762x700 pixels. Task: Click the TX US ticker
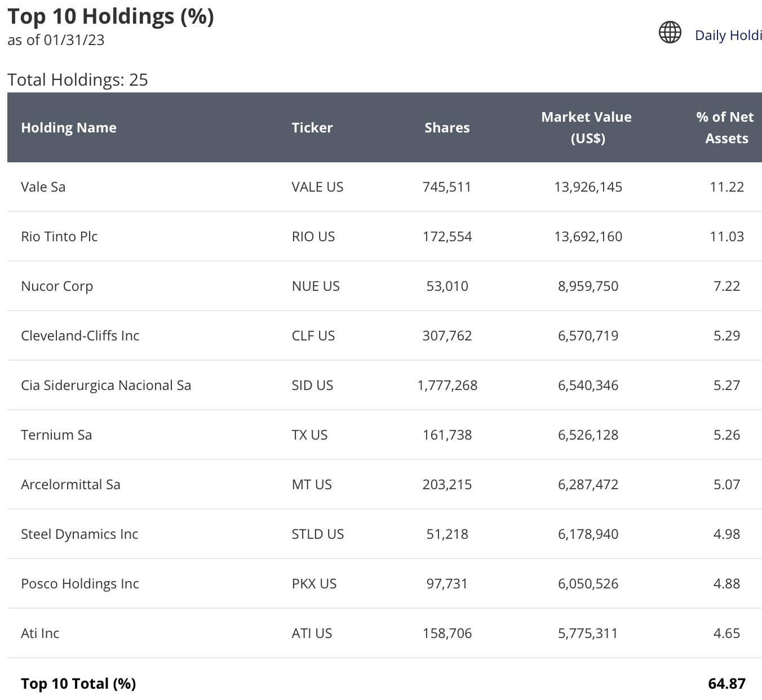[309, 435]
